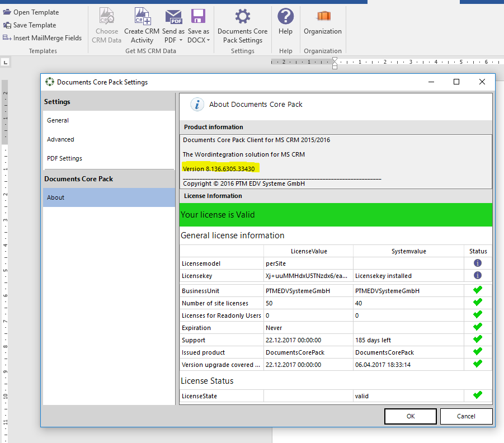Screen dimensions: 504x443
Task: Click the info icon beside About title
Action: tap(197, 105)
